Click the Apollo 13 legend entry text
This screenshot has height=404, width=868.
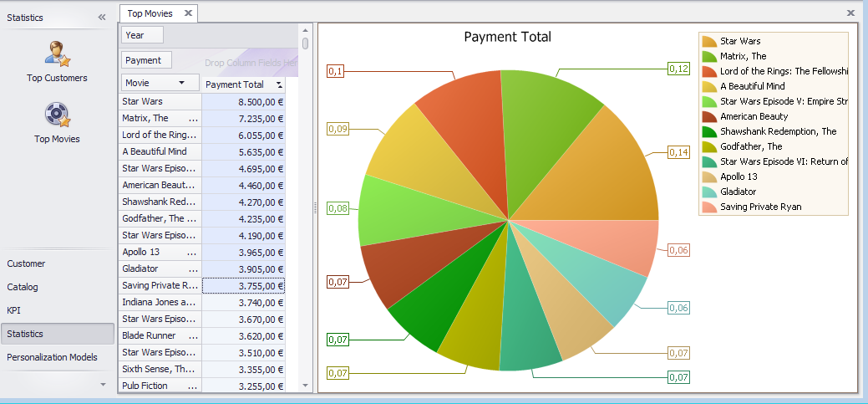coord(739,176)
